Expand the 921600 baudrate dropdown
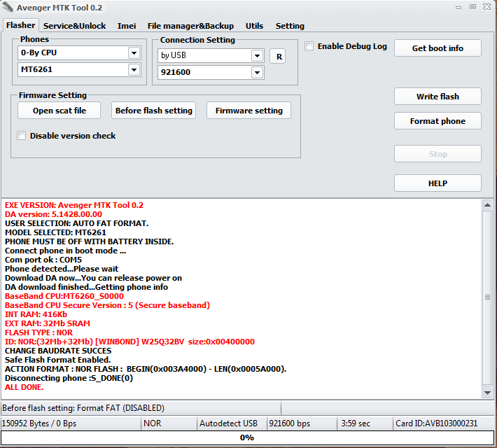The width and height of the screenshot is (497, 448). [x=257, y=73]
